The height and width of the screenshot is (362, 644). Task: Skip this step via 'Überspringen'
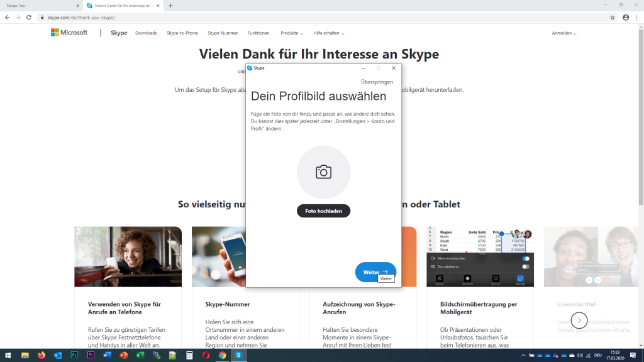click(x=377, y=82)
